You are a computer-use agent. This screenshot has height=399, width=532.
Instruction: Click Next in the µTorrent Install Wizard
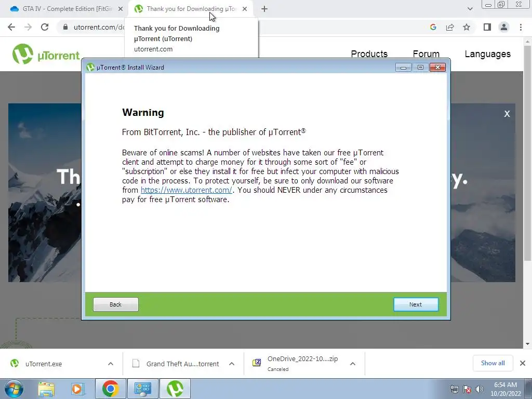point(416,304)
